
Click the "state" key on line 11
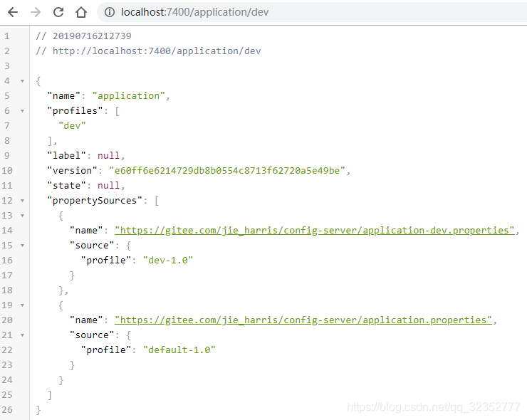click(66, 186)
